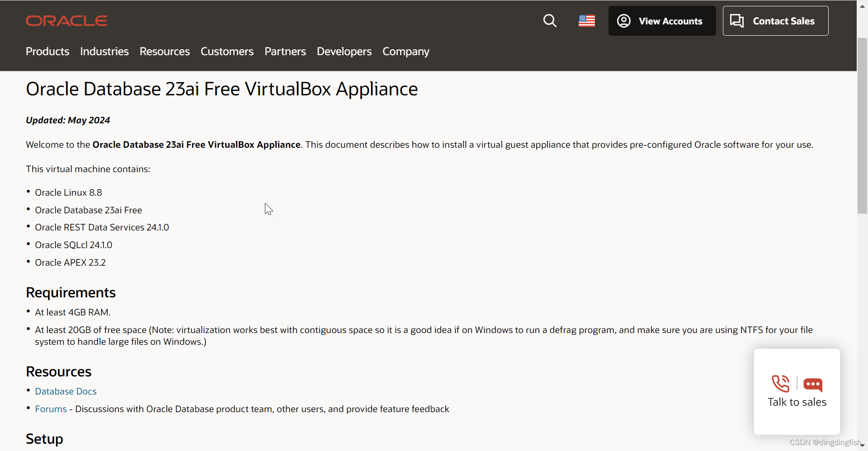Click the Oracle APEX 23.2 list item

tap(70, 263)
